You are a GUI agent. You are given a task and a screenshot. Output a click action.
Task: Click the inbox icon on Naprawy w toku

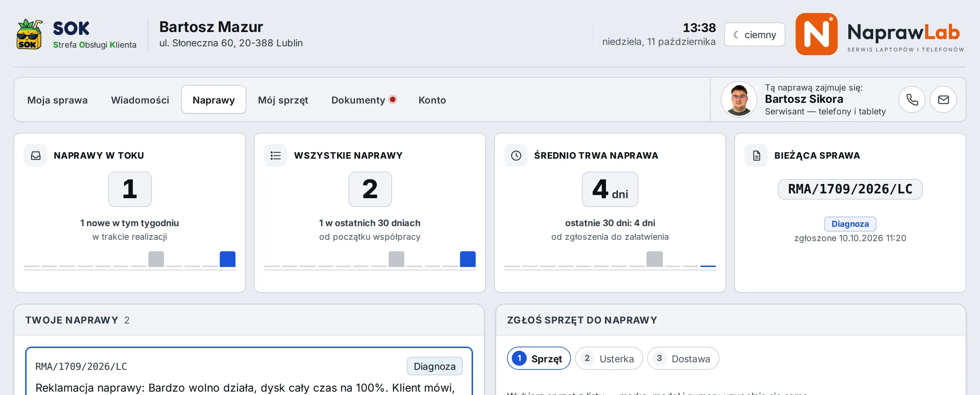(x=36, y=156)
